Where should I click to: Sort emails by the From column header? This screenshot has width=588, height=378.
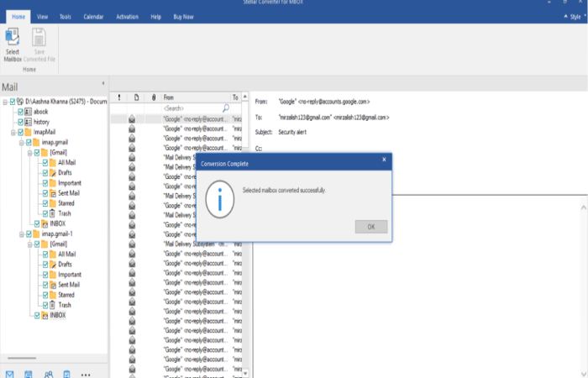tap(196, 97)
